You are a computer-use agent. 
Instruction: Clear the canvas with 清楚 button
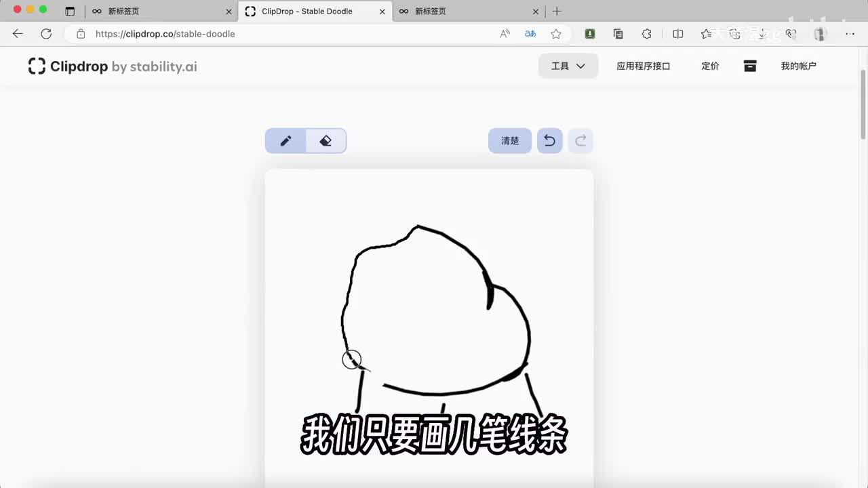(x=510, y=141)
